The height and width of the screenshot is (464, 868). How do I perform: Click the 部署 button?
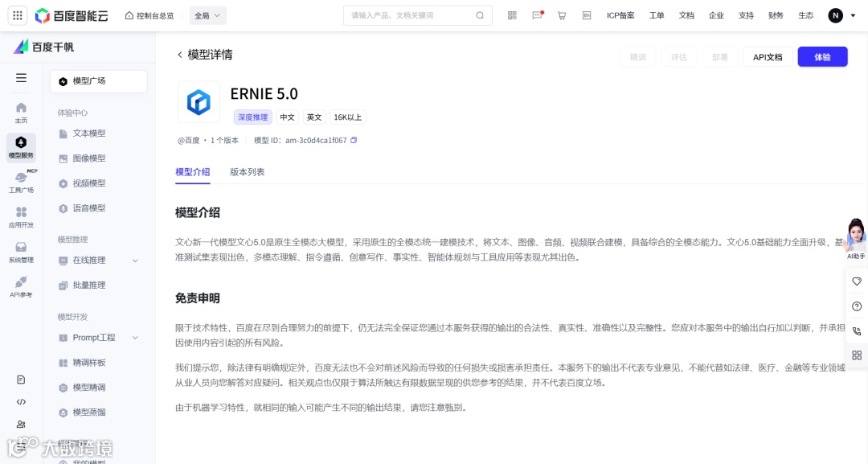(719, 57)
